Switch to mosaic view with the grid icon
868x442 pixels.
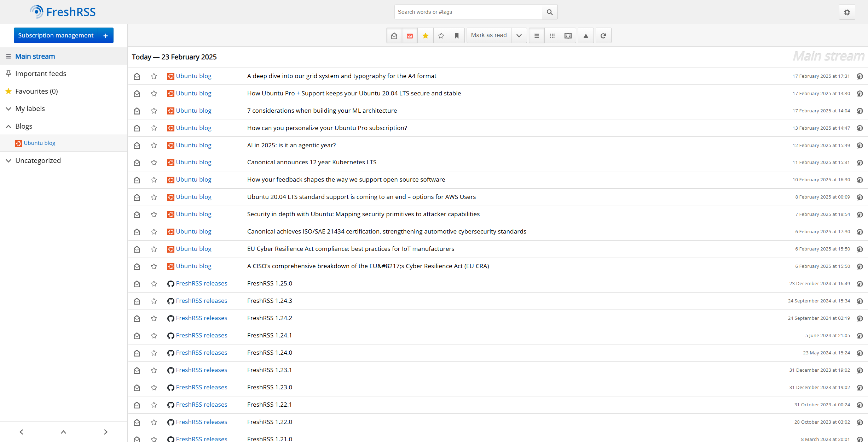[x=552, y=35]
